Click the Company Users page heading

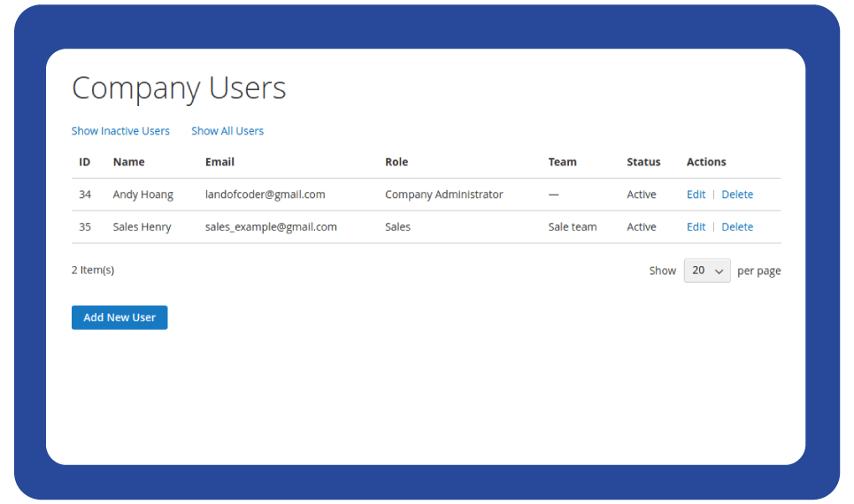coord(179,88)
